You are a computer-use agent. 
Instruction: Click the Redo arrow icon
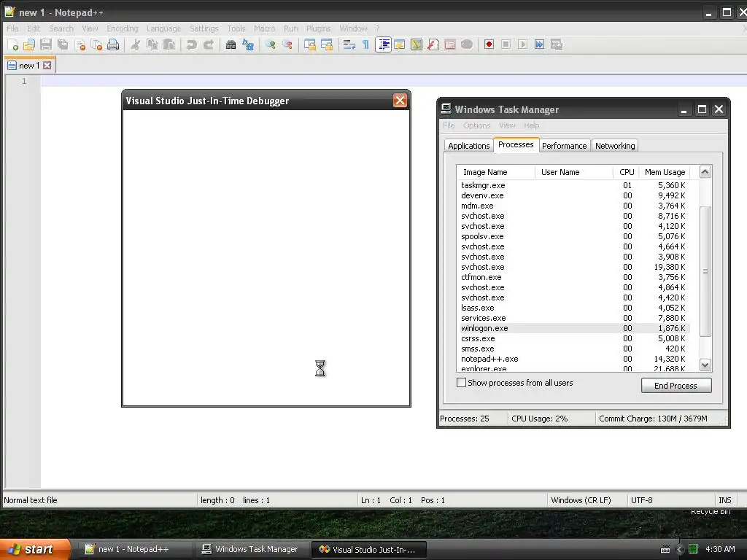(x=208, y=44)
